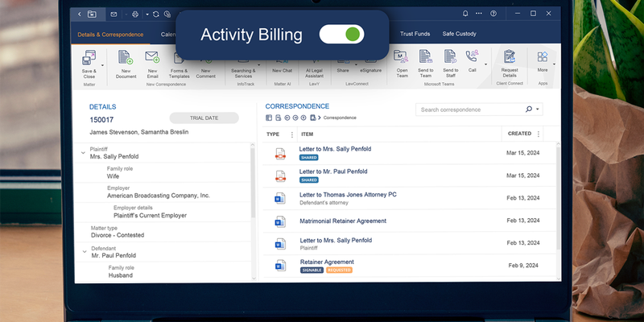
Task: Open the TYPE column options menu
Action: click(292, 134)
